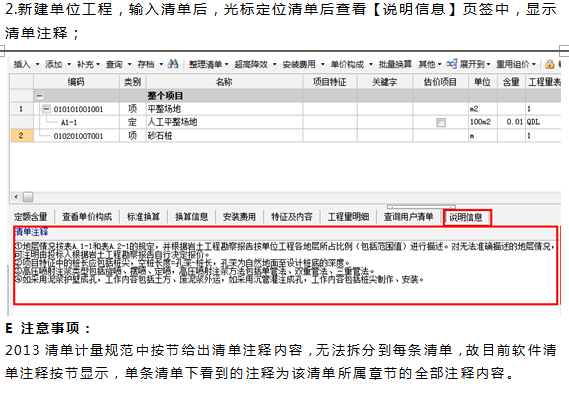Open the 查询 dropdown arrow

(130, 65)
